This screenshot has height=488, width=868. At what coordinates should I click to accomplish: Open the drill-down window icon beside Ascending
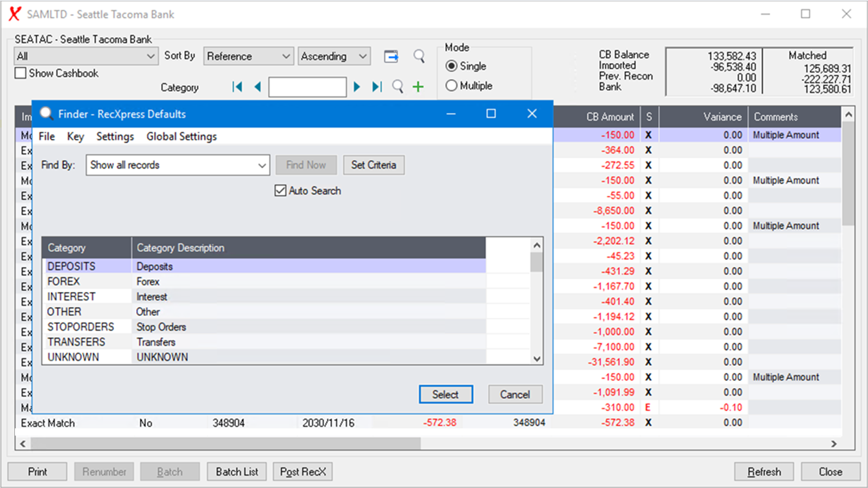pyautogui.click(x=391, y=56)
